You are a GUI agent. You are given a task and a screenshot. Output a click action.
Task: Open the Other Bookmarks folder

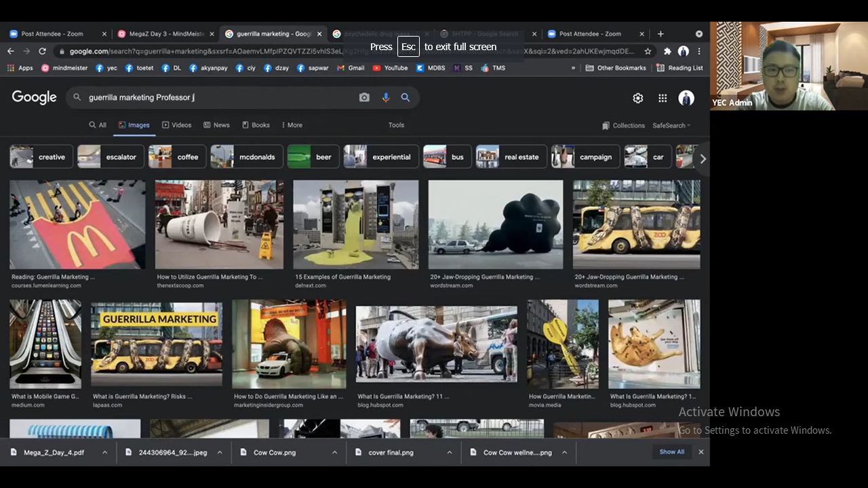click(x=616, y=68)
